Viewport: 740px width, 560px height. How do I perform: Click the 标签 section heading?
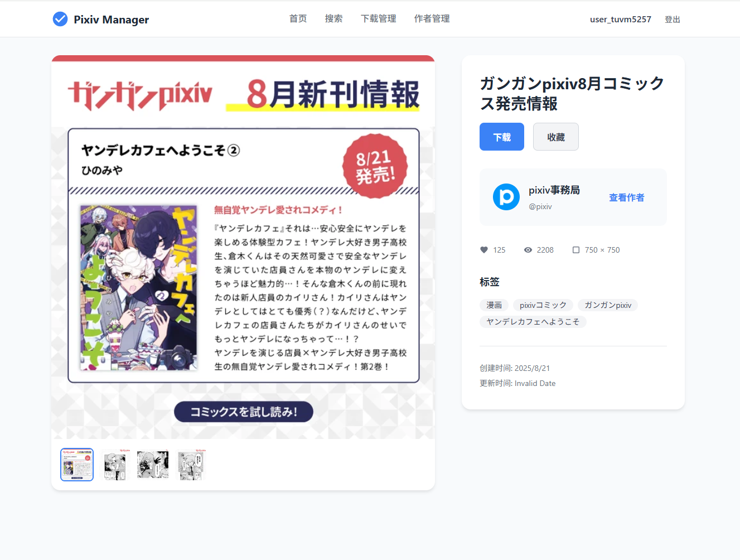490,282
